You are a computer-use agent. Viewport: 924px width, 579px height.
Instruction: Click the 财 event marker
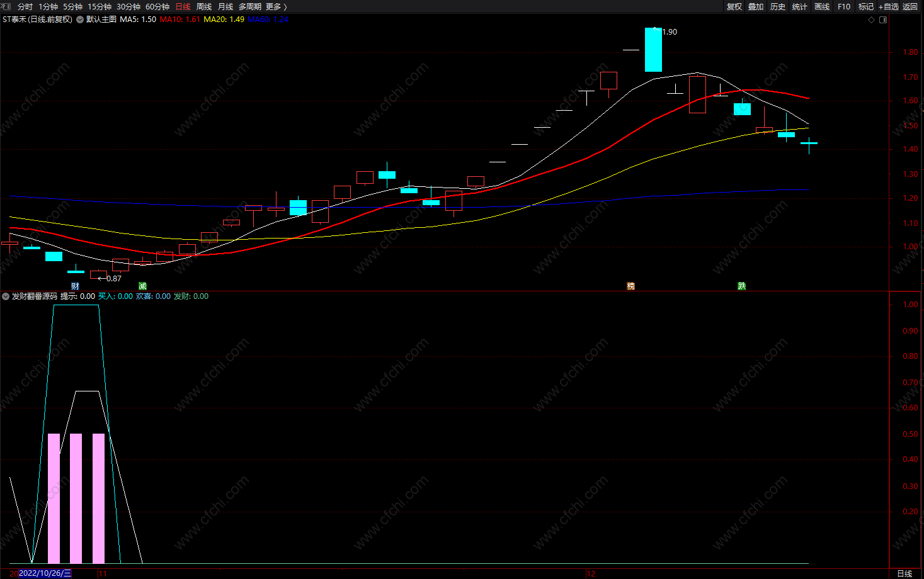click(76, 286)
